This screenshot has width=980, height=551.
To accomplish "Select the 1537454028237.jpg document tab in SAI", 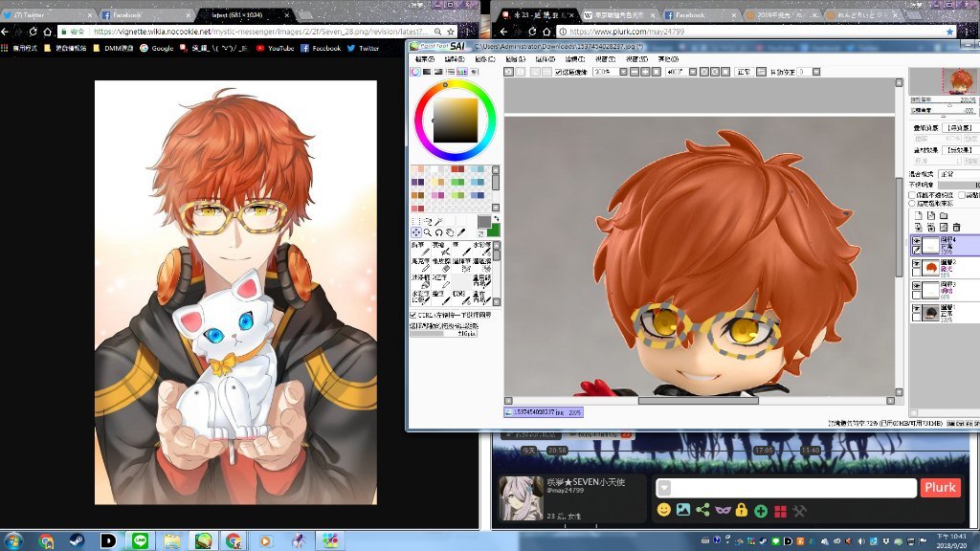I will coord(544,412).
